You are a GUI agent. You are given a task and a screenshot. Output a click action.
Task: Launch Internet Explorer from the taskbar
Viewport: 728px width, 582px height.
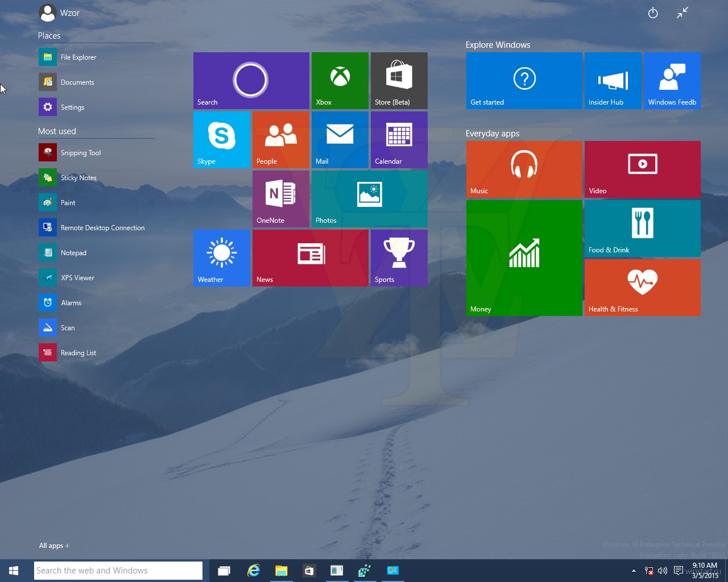point(253,571)
